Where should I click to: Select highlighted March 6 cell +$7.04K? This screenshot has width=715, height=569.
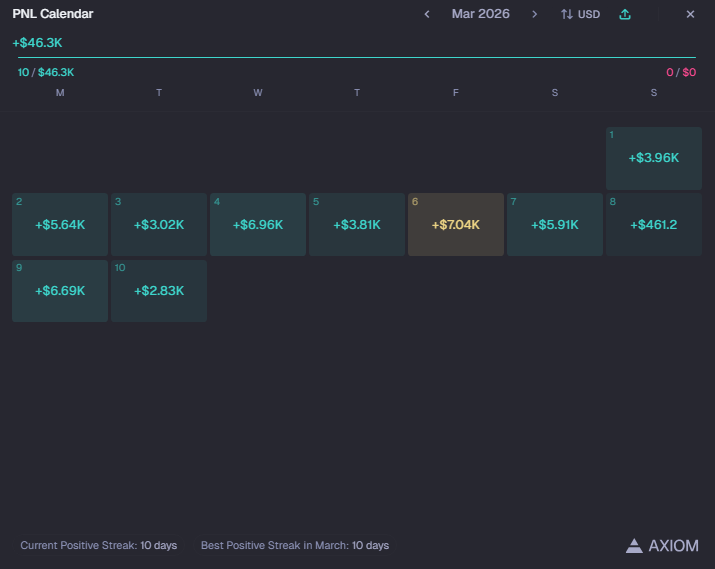[x=456, y=224]
